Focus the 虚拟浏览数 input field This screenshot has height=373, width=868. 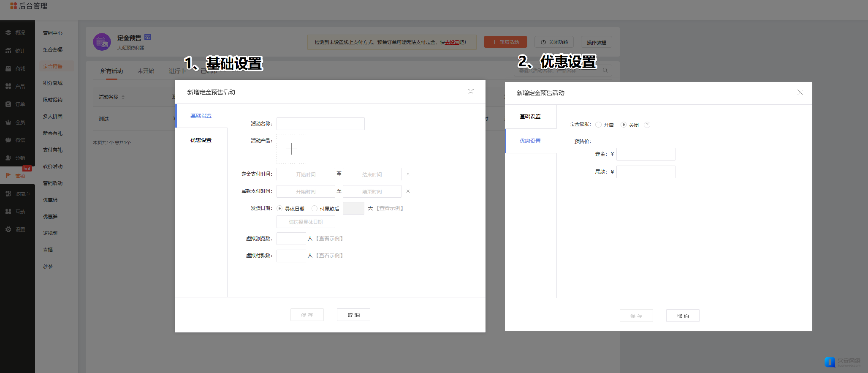pyautogui.click(x=291, y=239)
